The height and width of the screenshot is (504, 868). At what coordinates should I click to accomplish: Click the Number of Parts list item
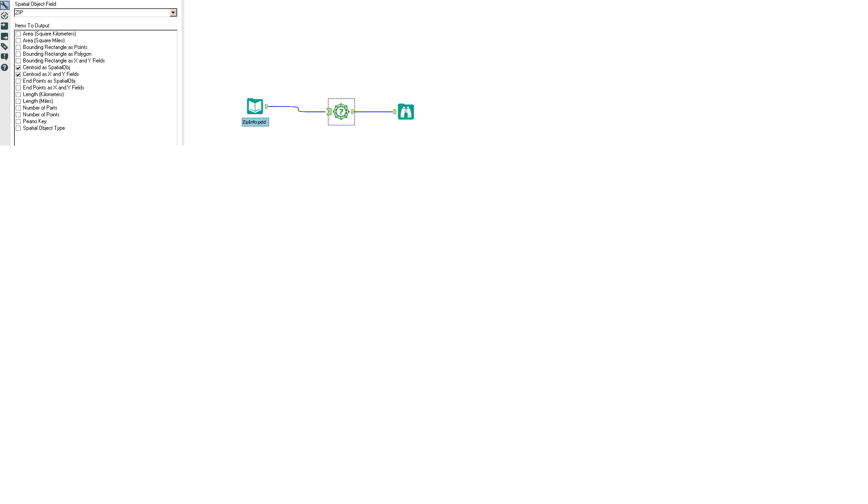(x=40, y=107)
